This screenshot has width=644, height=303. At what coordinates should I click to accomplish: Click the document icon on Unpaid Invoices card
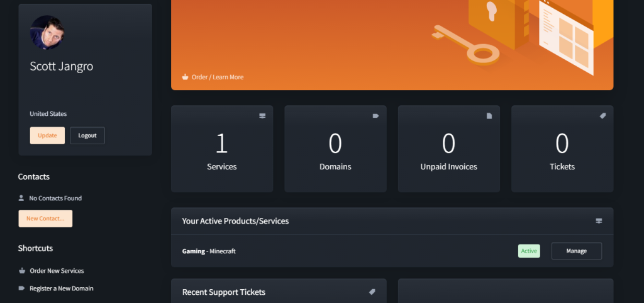[x=489, y=116]
